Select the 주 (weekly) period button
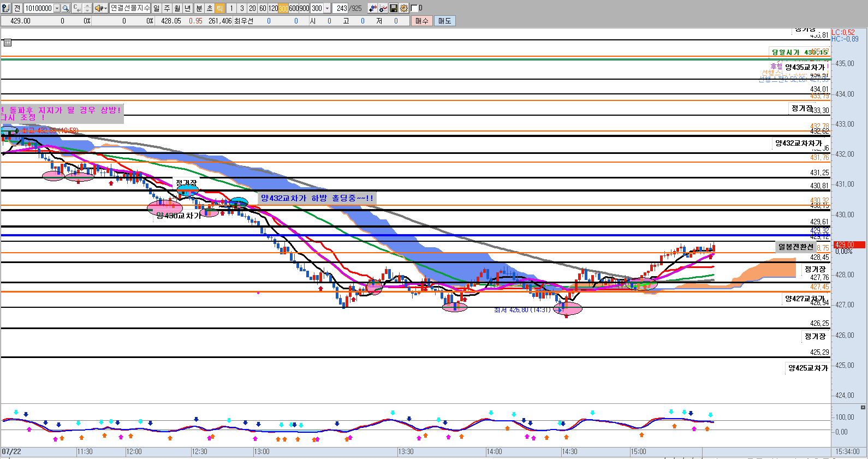 click(x=167, y=8)
